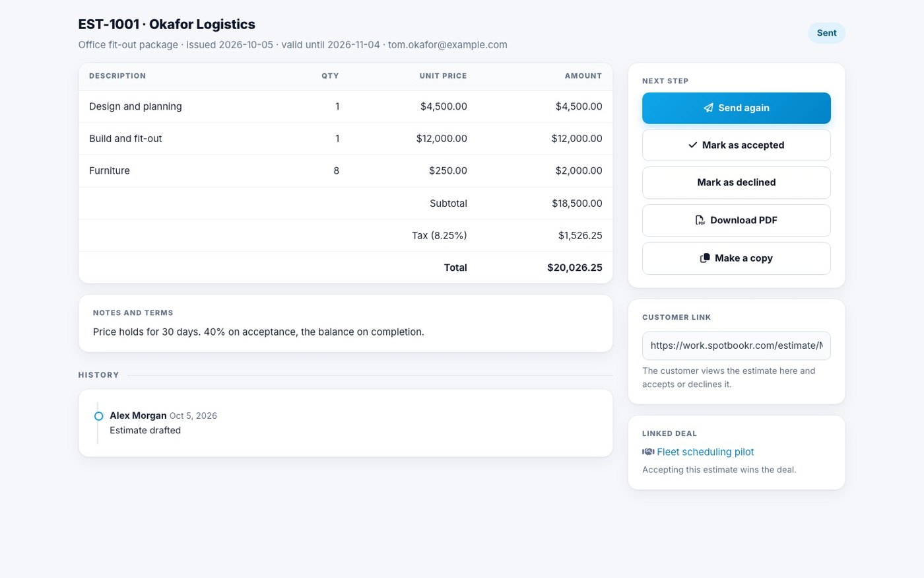
Task: Click the $12,000.00 amount for Build and fit-out
Action: click(577, 139)
